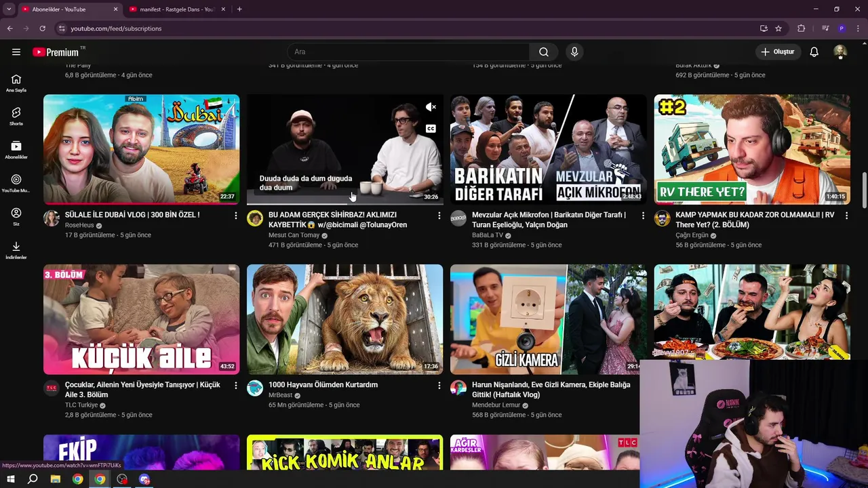Unmute the hovered video preview
This screenshot has width=868, height=488.
[431, 107]
